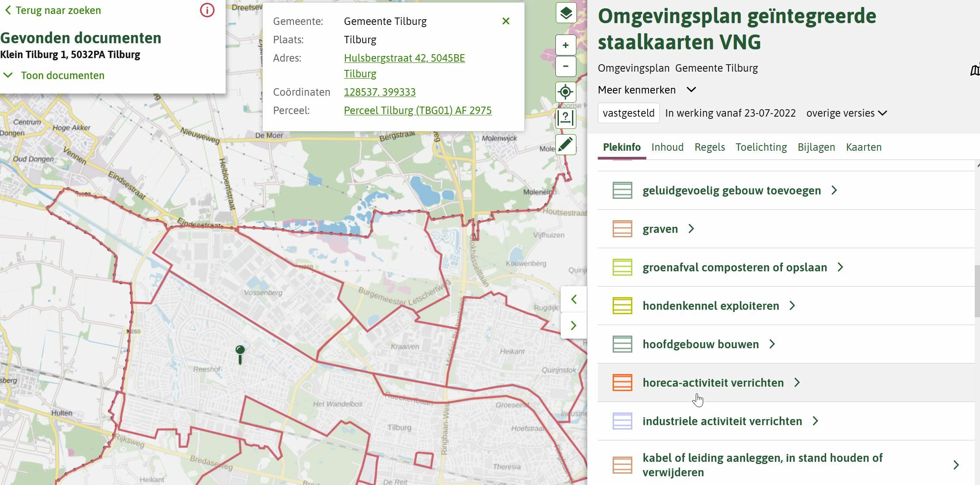This screenshot has width=980, height=485.
Task: Open the red info icon
Action: [207, 10]
